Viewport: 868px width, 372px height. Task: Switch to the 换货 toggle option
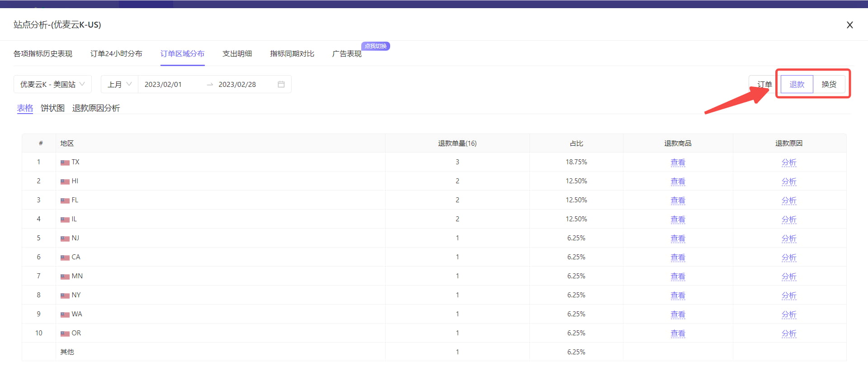829,84
